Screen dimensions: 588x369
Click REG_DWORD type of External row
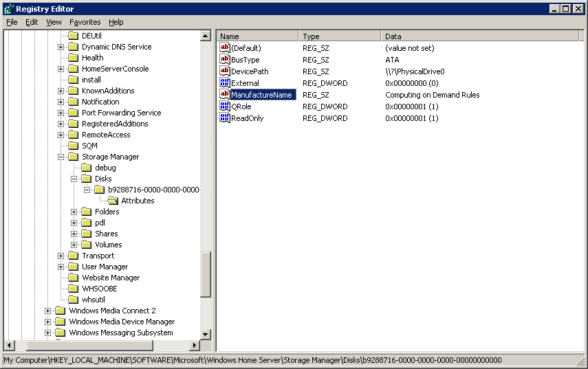[x=325, y=83]
